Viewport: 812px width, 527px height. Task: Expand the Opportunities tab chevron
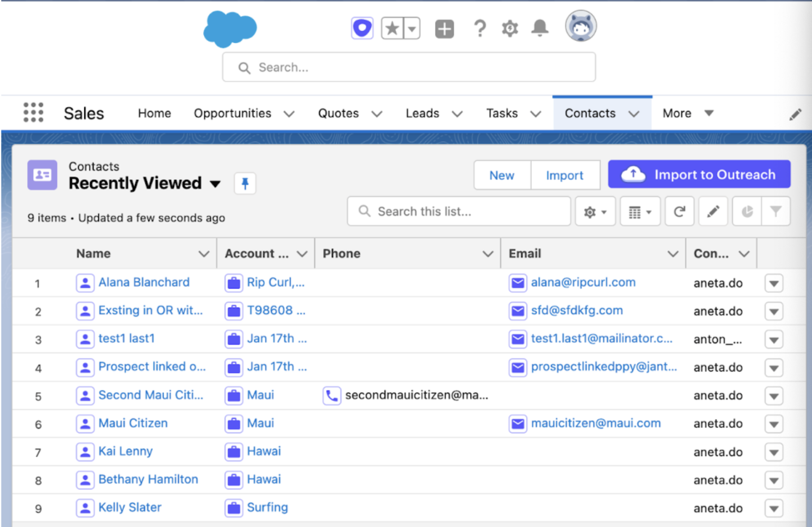tap(289, 114)
